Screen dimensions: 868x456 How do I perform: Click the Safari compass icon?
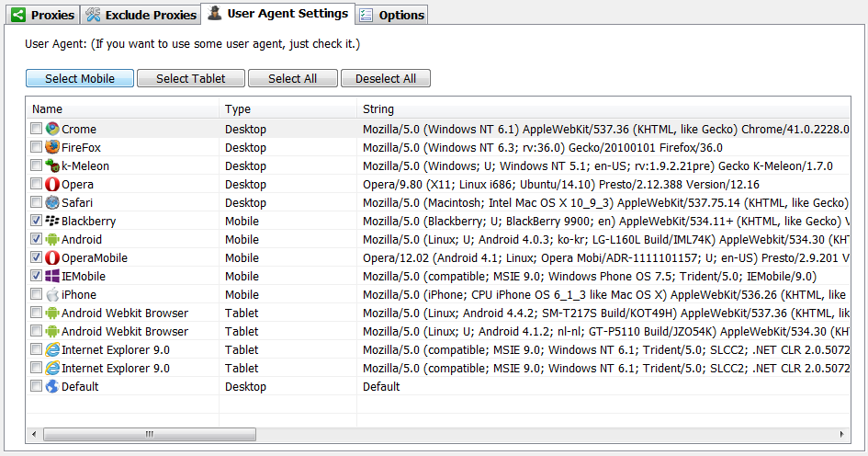pos(52,202)
